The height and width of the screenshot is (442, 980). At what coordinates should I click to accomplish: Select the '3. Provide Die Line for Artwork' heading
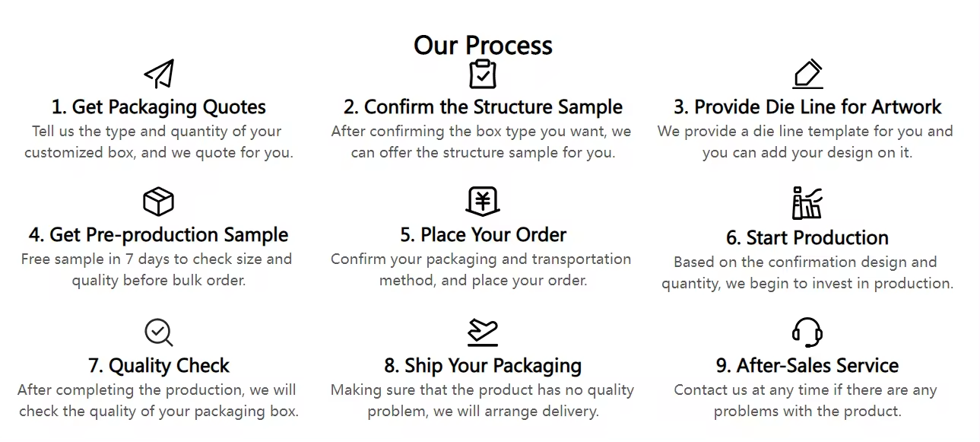click(807, 107)
